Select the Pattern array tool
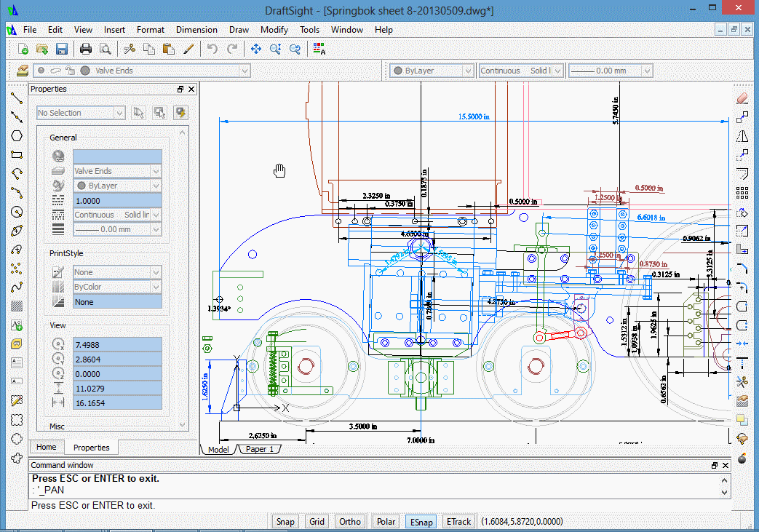Image resolution: width=759 pixels, height=532 pixels. 742,193
